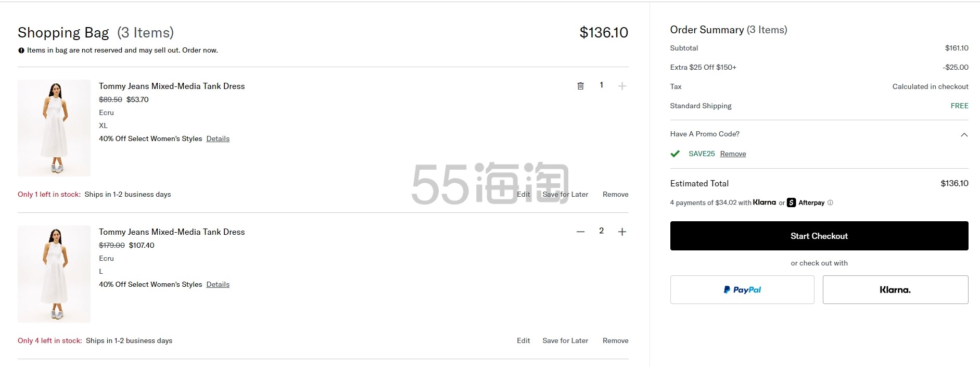Click the green checkmark next to SAVE25
The height and width of the screenshot is (367, 980).
coord(675,154)
